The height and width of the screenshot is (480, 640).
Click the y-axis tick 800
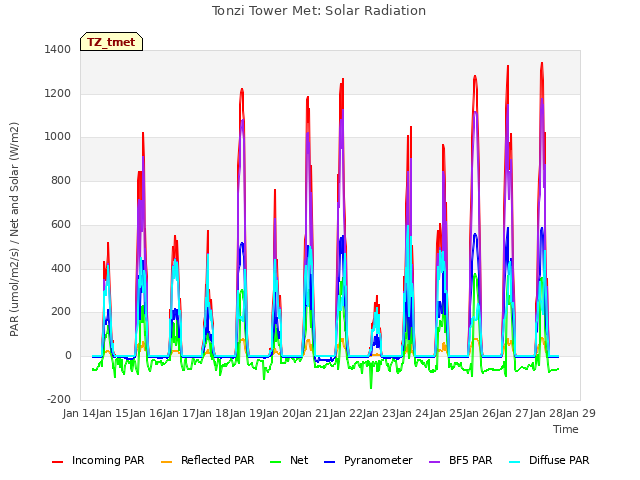pos(61,180)
